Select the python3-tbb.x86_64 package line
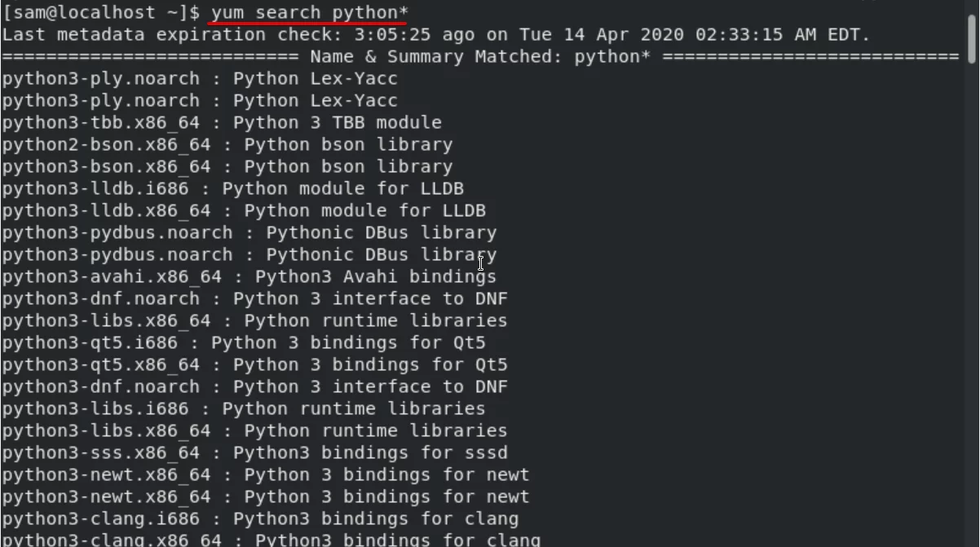980x547 pixels. [222, 123]
